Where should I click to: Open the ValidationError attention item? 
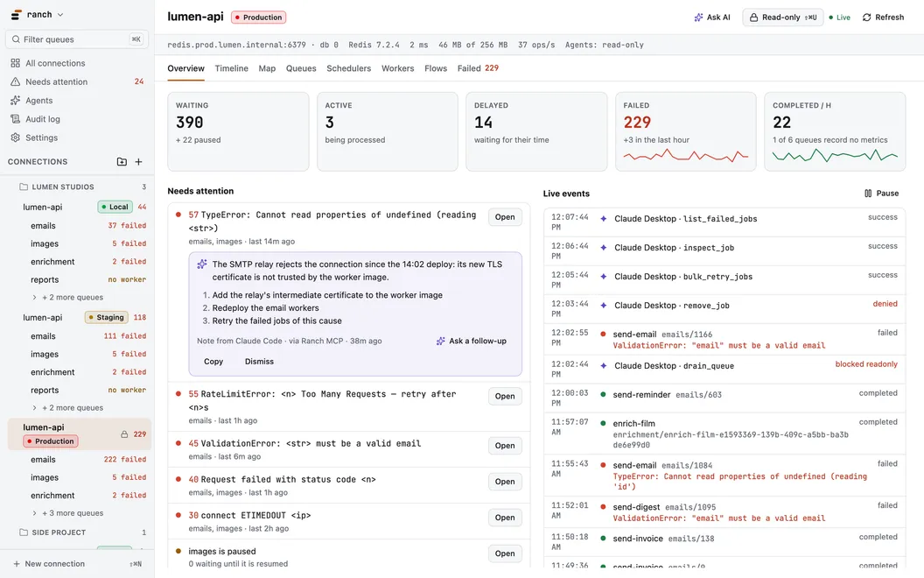click(504, 446)
